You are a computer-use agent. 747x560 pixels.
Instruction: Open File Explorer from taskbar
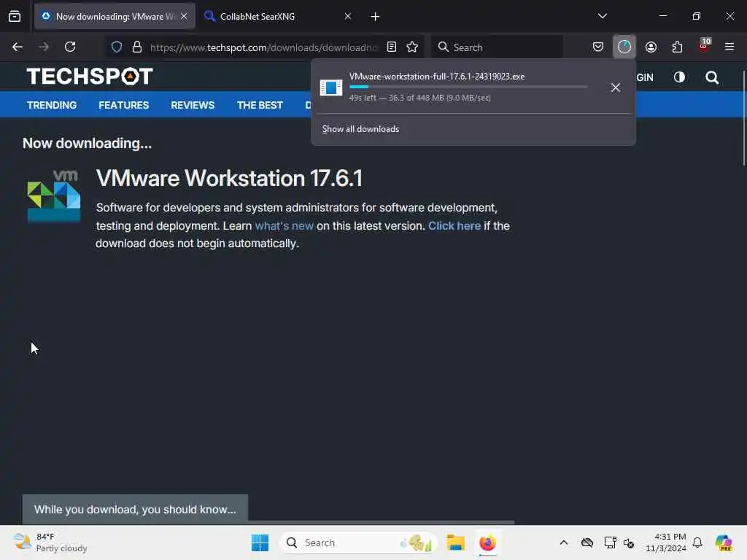click(x=455, y=542)
